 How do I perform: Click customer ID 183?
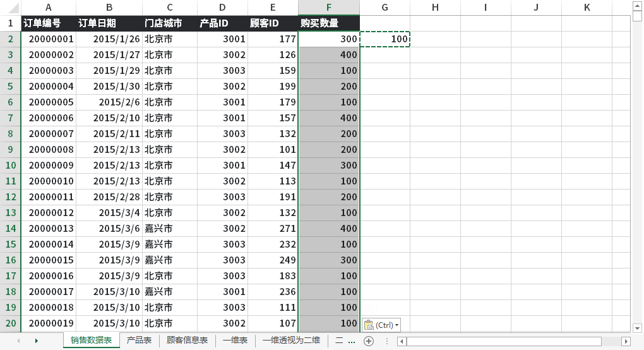point(273,275)
